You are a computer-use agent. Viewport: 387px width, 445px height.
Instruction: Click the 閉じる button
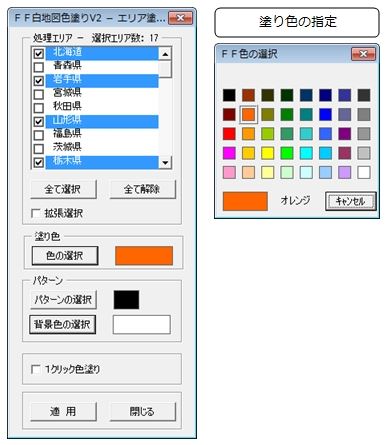pyautogui.click(x=142, y=412)
